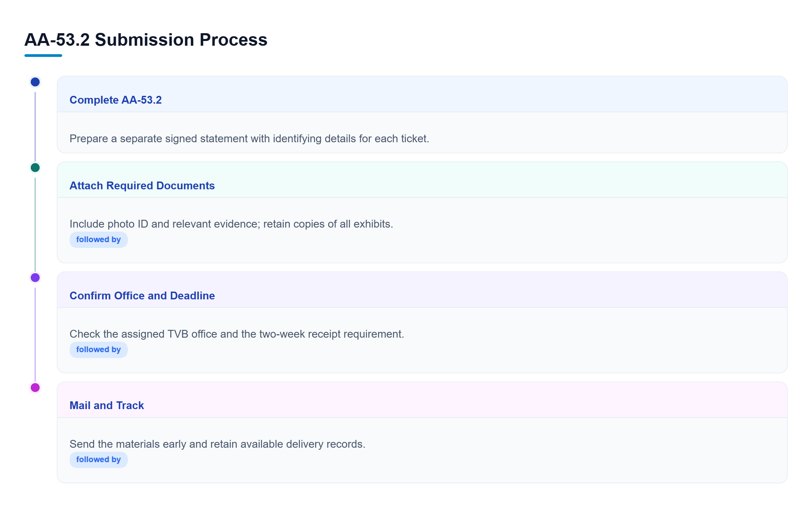The height and width of the screenshot is (508, 812).
Task: Select the 'Confirm Office and Deadline' heading
Action: (x=142, y=296)
